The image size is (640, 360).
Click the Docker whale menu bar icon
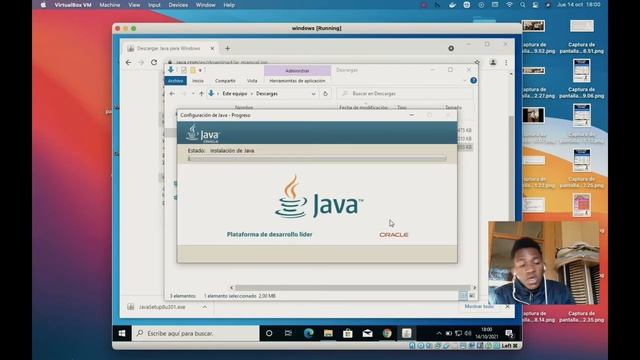pos(452,5)
